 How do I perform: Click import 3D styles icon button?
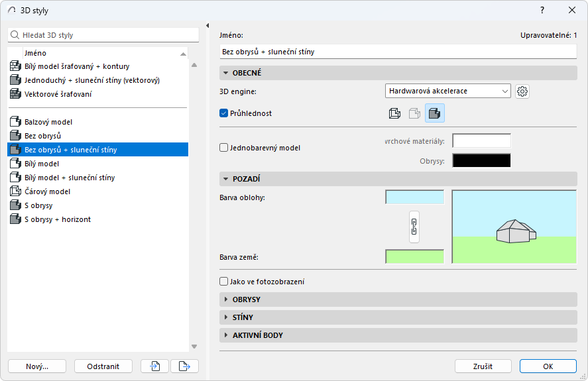click(x=155, y=366)
